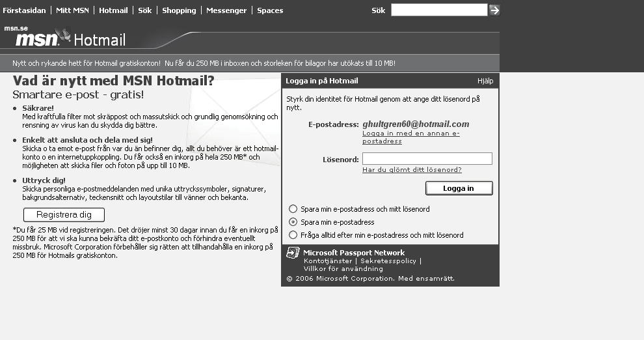
Task: Click Har du glömt ditt lösenord link
Action: click(412, 170)
